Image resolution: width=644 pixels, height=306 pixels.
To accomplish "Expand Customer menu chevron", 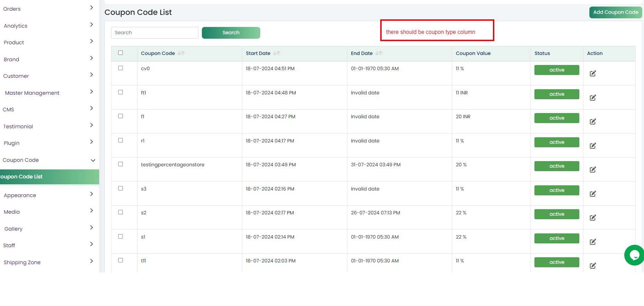I will coord(91,75).
